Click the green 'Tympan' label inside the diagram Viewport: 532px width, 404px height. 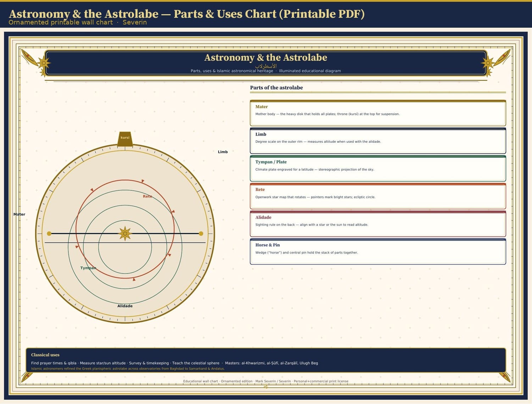88,268
